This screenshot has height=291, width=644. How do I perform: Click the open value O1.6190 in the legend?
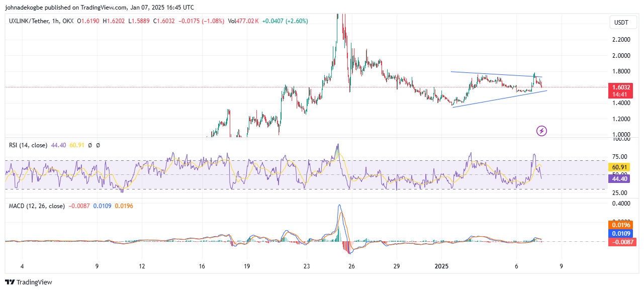coord(88,21)
